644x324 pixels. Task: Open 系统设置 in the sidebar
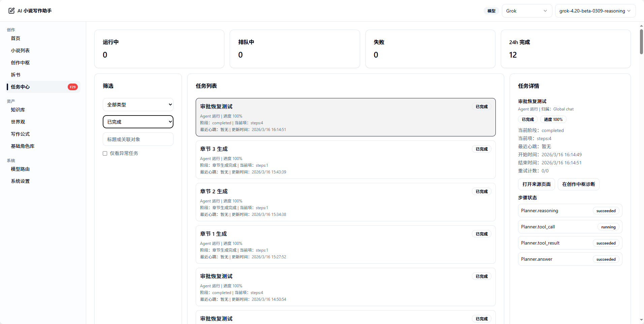pos(20,181)
